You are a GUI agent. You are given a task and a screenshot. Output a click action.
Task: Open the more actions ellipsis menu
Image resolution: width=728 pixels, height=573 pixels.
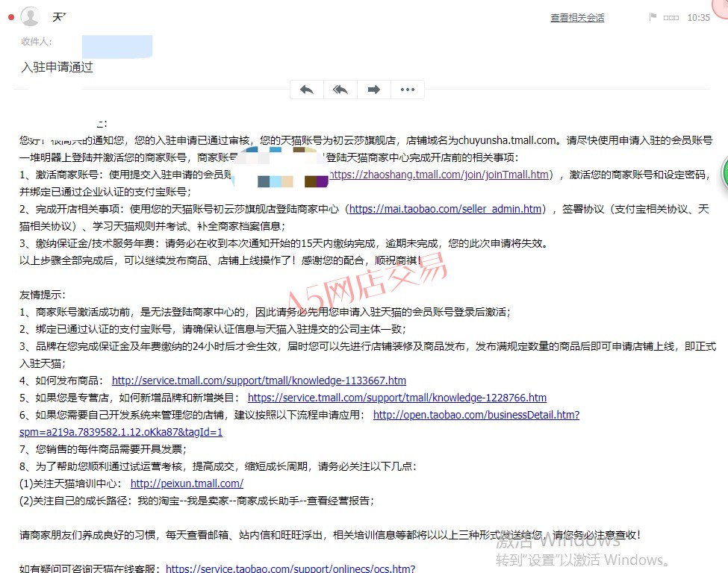(407, 90)
